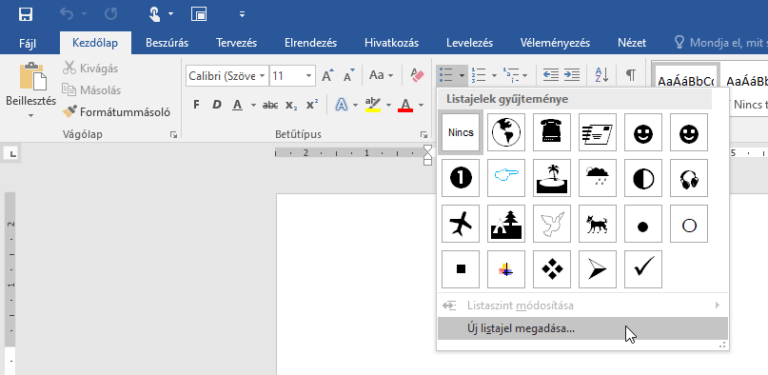The image size is (768, 375).
Task: Increase font size with large A
Action: coord(327,76)
